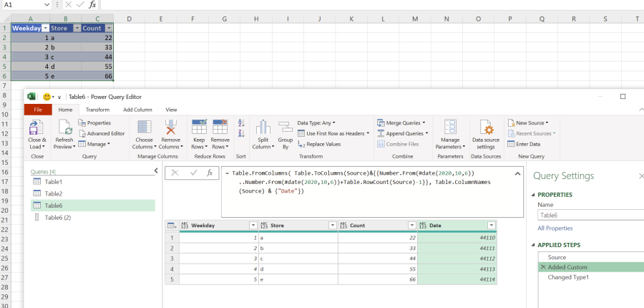Sort ascending with the A-Z icon

(x=241, y=122)
